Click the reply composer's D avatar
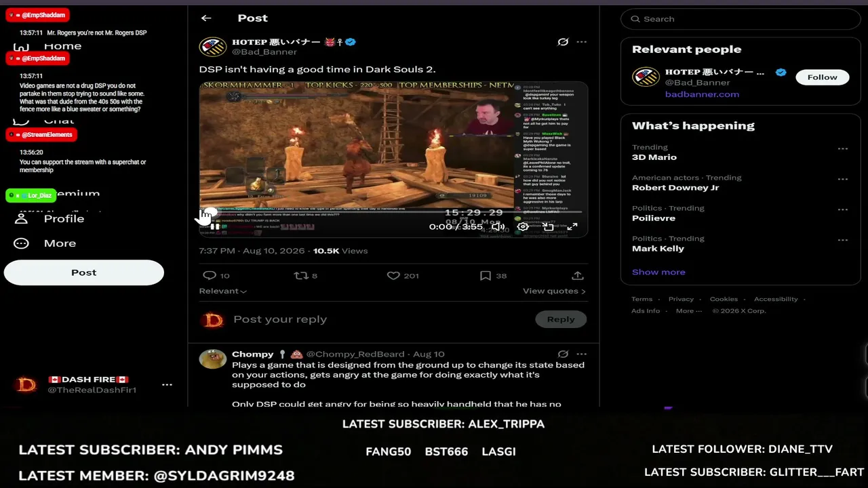Image resolution: width=868 pixels, height=488 pixels. [213, 319]
